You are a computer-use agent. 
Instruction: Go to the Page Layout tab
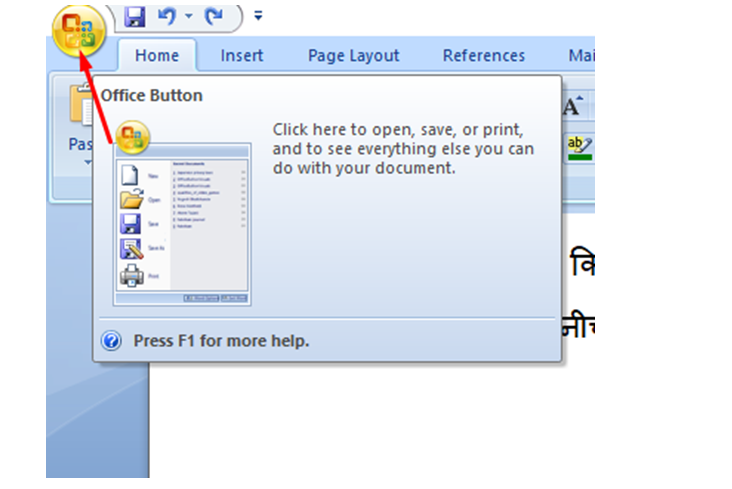pyautogui.click(x=353, y=56)
